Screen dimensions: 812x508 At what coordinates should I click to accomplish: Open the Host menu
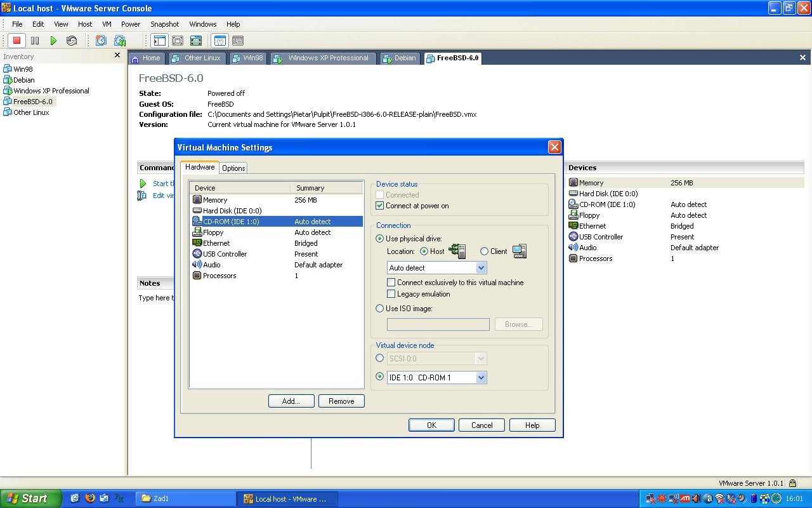point(85,24)
